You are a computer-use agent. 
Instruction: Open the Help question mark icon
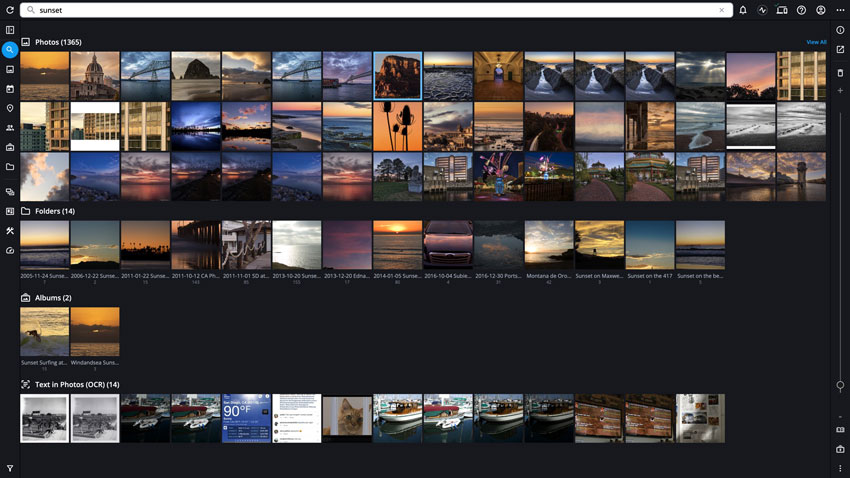point(801,10)
